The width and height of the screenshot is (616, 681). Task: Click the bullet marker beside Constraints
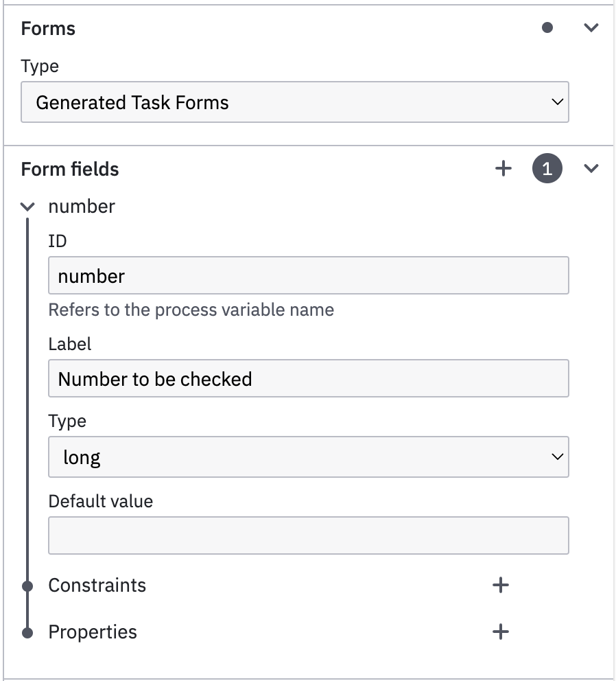tap(27, 586)
